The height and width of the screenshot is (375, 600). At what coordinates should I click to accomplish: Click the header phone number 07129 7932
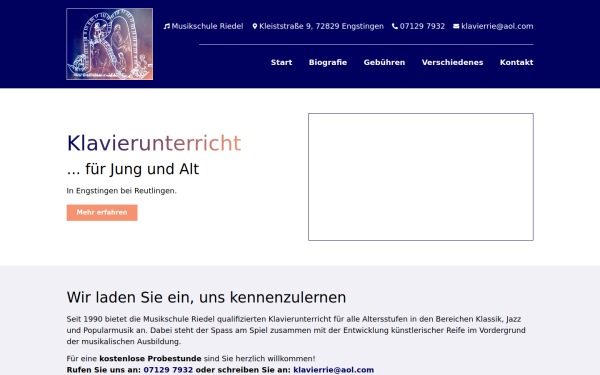[x=422, y=26]
